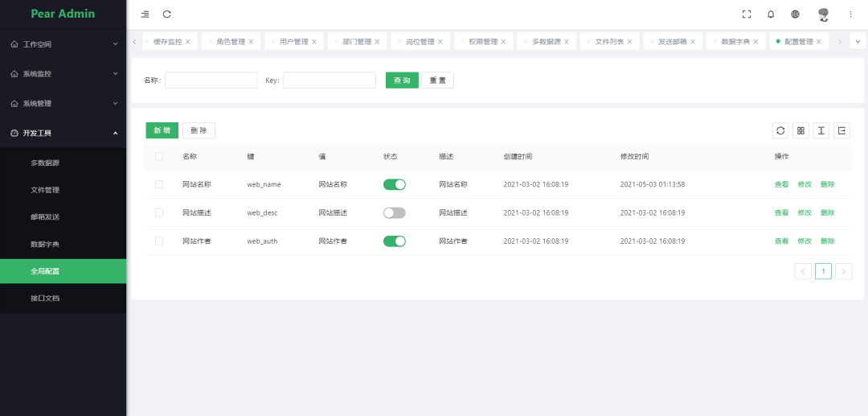Expand the 系统监控 sidebar menu
The width and height of the screenshot is (868, 416).
click(63, 74)
